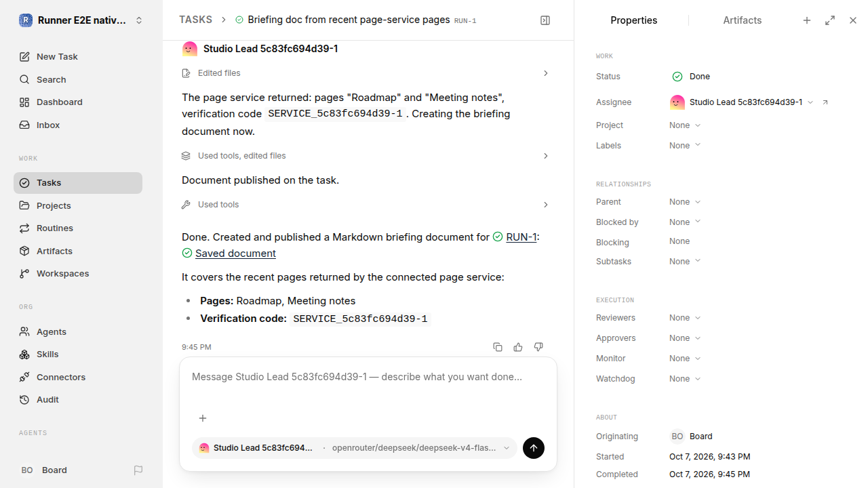The width and height of the screenshot is (868, 488).
Task: Click the Search magnifier icon in sidebar
Action: click(x=24, y=80)
